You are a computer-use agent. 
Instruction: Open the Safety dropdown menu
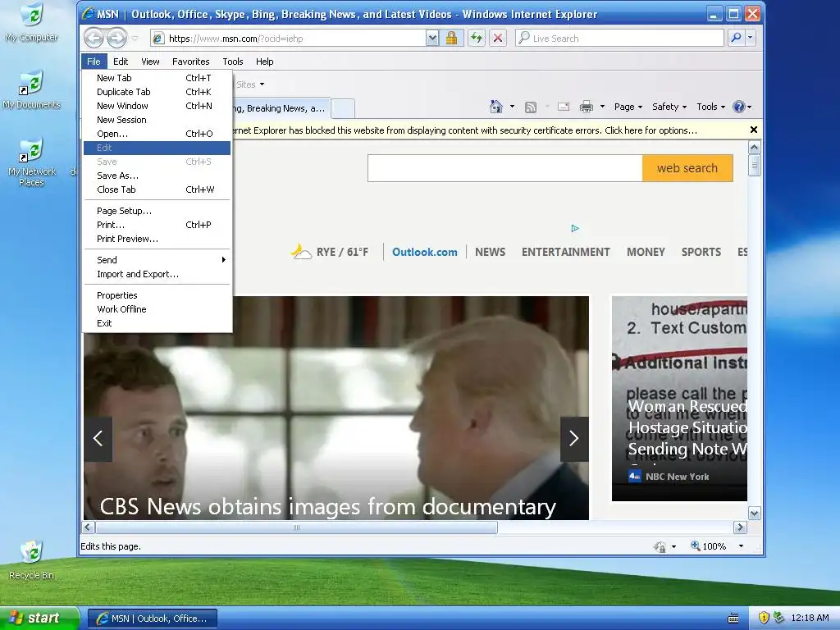tap(669, 107)
